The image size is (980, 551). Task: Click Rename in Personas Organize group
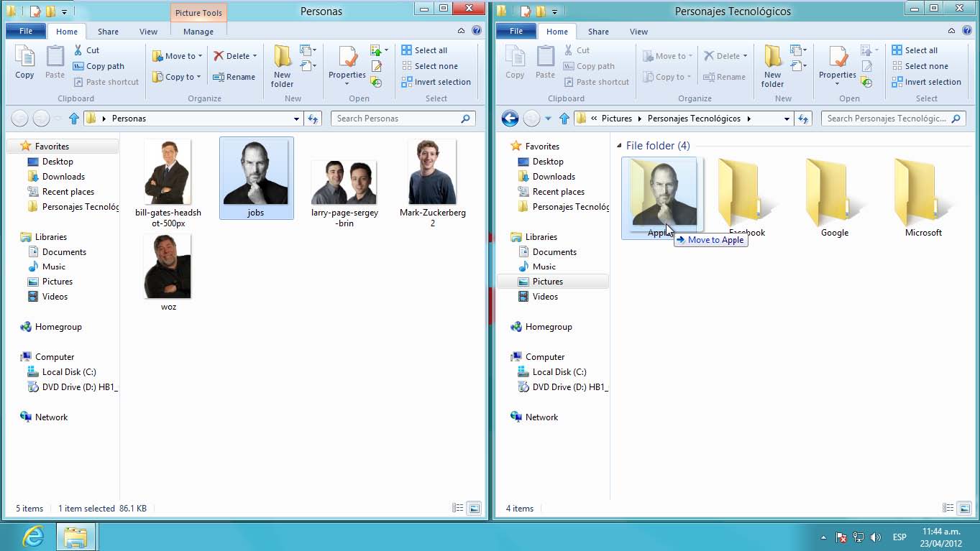click(x=234, y=77)
